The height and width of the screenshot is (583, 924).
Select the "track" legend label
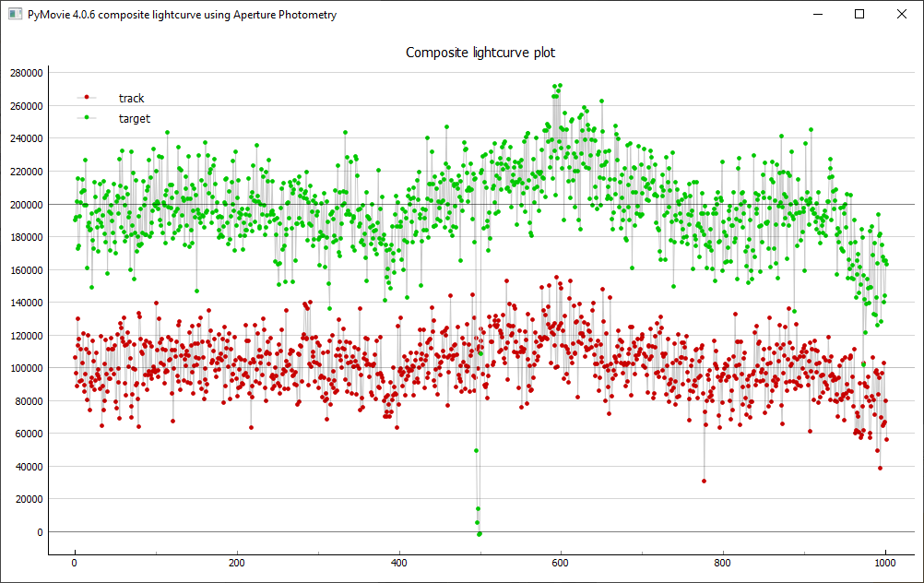tap(131, 98)
